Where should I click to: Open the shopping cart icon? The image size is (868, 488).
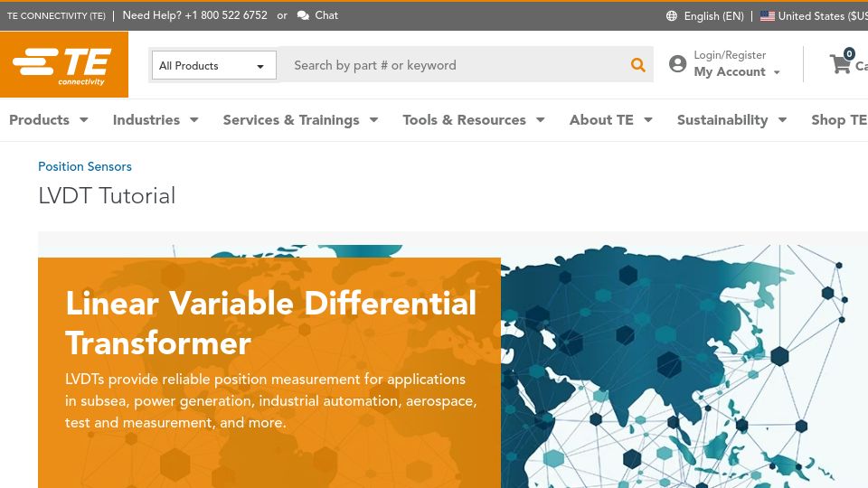click(840, 64)
